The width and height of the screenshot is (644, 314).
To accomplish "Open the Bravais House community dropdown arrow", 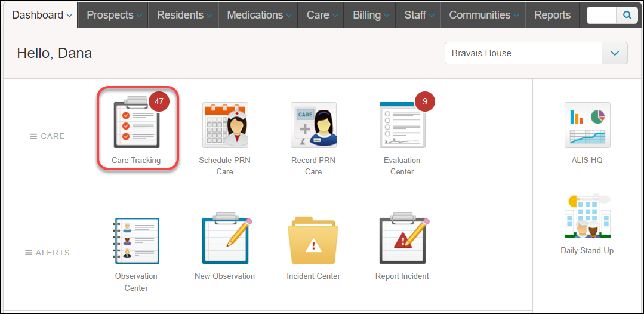I will click(615, 53).
